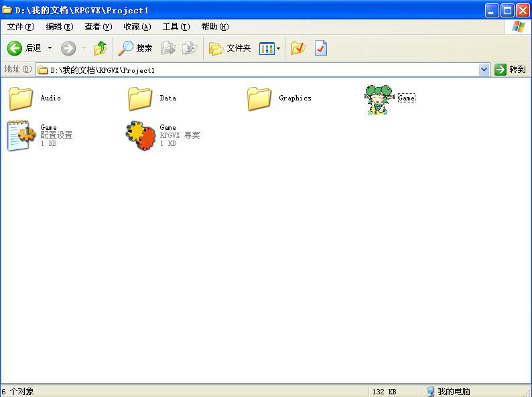
Task: Click the greyed Forward arrow button
Action: (x=68, y=48)
